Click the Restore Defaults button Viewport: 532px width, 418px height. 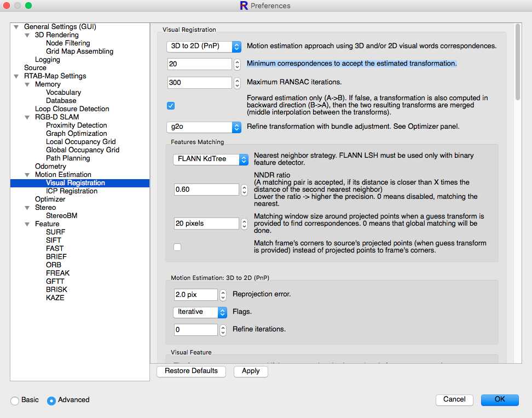[191, 371]
